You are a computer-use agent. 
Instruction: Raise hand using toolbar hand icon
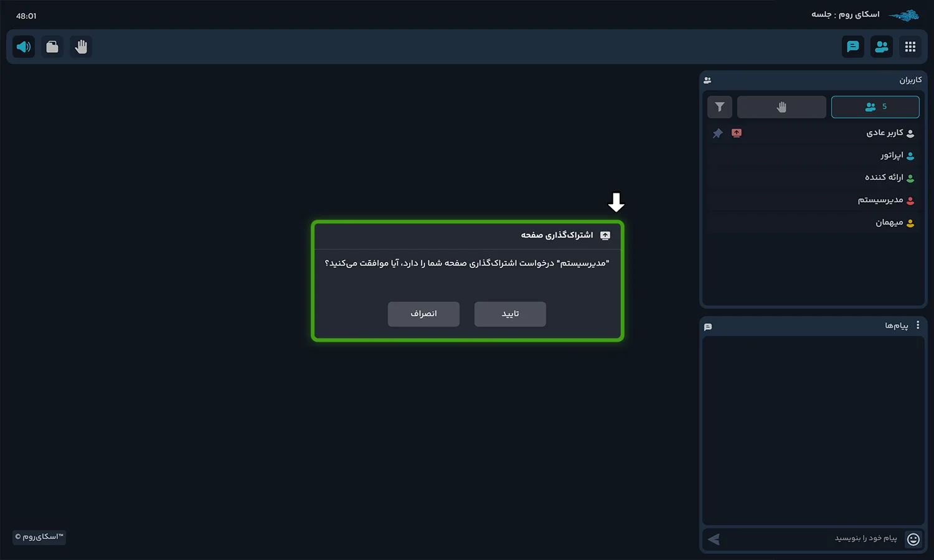tap(81, 47)
